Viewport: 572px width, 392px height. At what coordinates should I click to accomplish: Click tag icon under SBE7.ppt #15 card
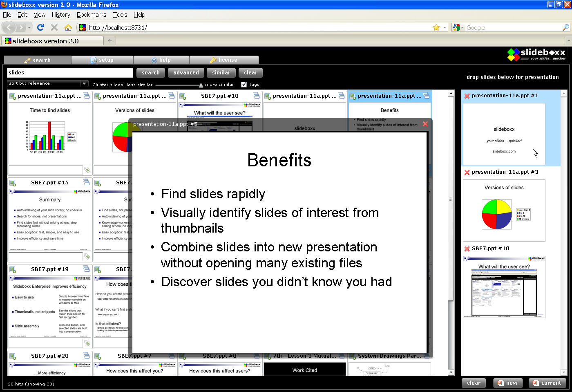point(87,256)
